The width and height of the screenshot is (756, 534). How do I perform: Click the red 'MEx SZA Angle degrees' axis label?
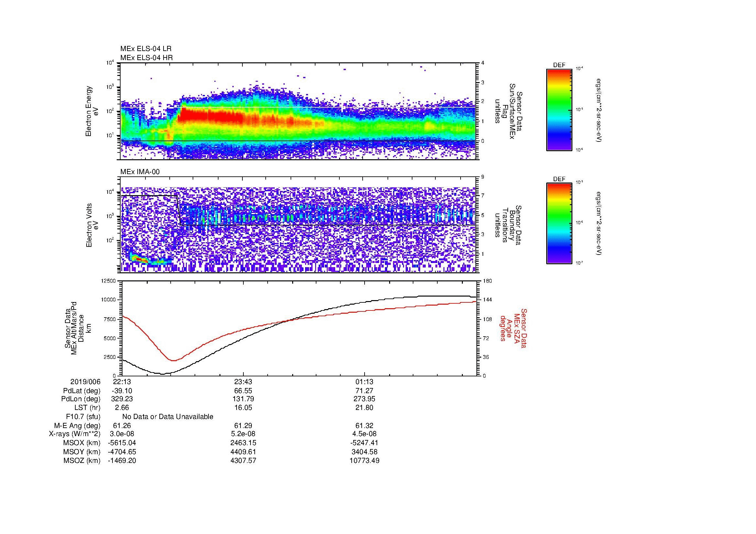pos(513,328)
